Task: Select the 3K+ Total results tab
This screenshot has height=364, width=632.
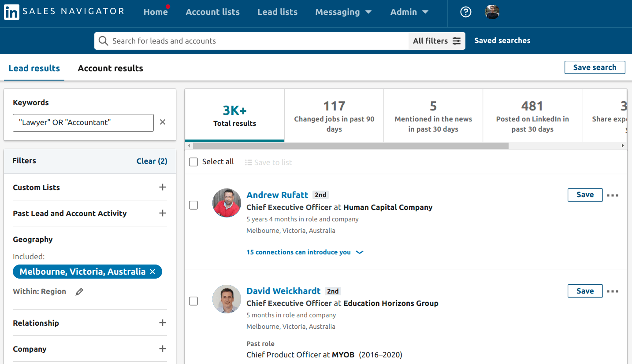Action: point(235,115)
